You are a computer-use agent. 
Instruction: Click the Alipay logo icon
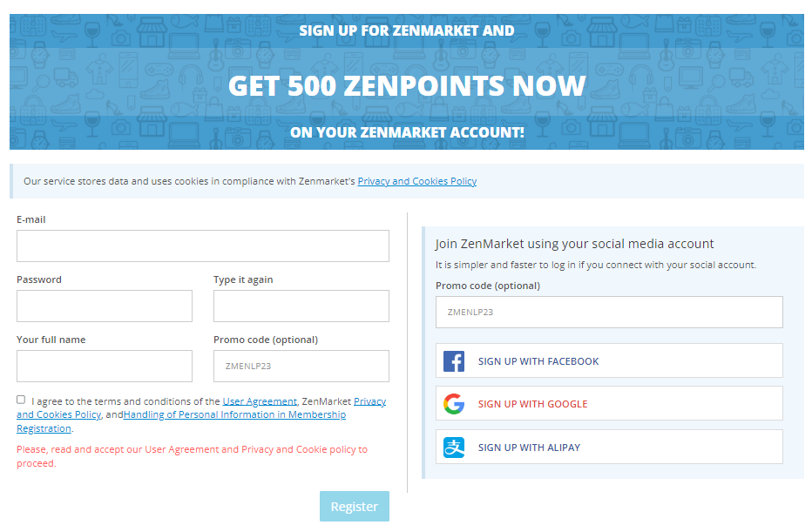[x=454, y=448]
